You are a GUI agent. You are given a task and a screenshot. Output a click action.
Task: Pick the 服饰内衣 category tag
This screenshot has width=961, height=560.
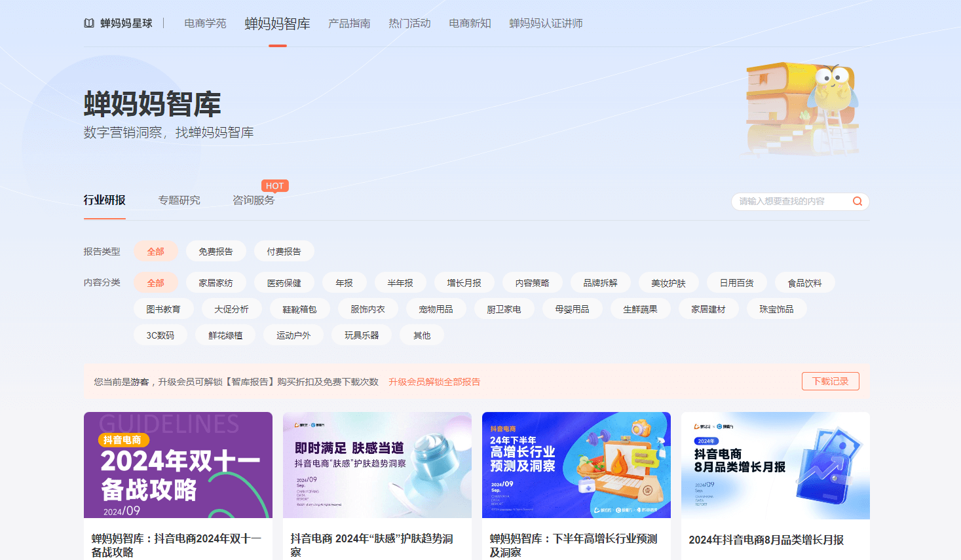[368, 309]
